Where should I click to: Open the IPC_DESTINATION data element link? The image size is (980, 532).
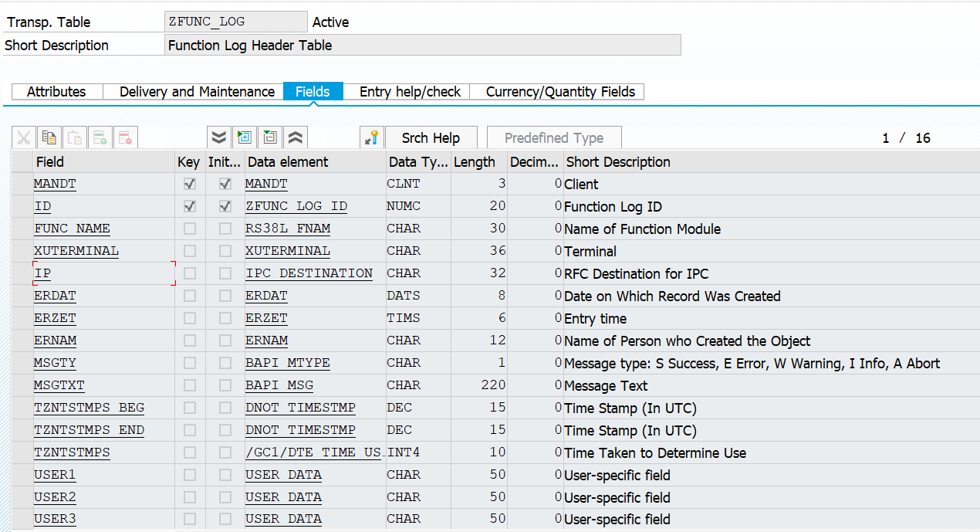point(309,274)
